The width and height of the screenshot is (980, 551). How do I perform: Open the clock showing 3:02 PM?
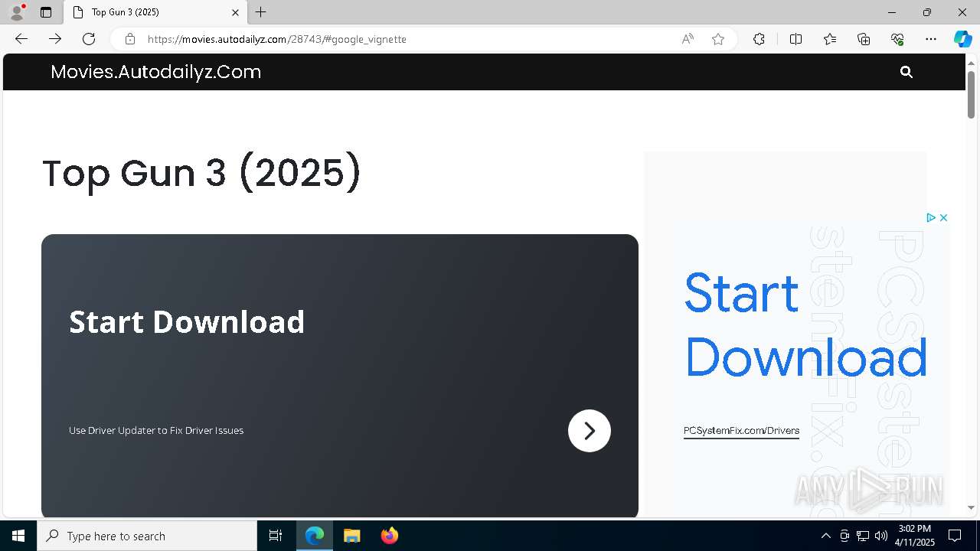[916, 536]
